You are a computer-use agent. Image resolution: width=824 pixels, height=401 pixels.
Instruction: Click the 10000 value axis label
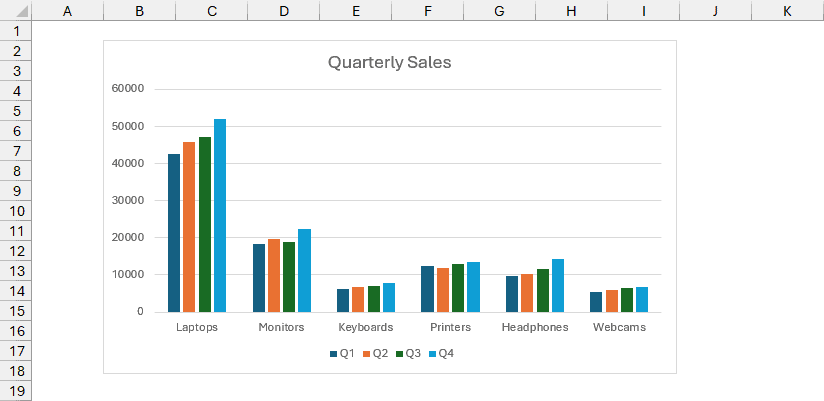coord(128,274)
